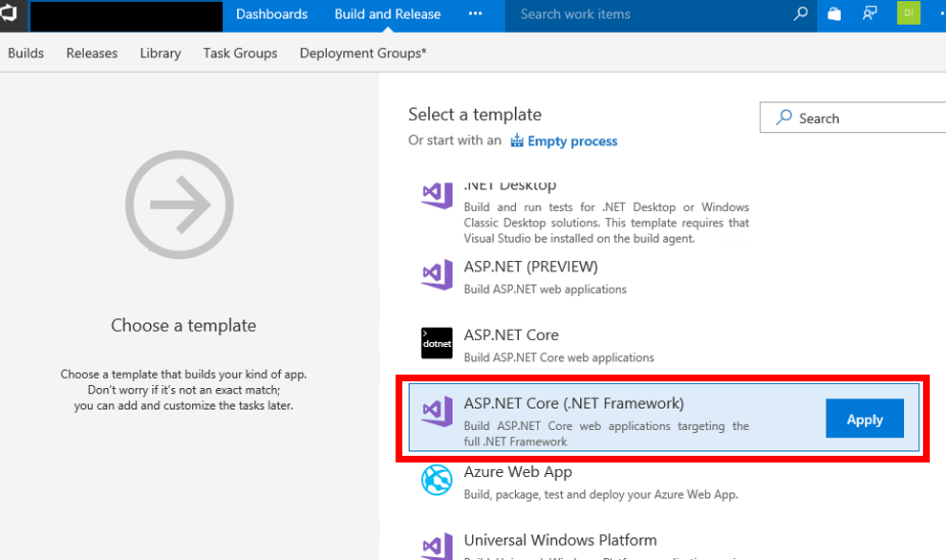This screenshot has height=560, width=946.
Task: Select the ASP.NET (PREVIEW) template
Action: 531,267
